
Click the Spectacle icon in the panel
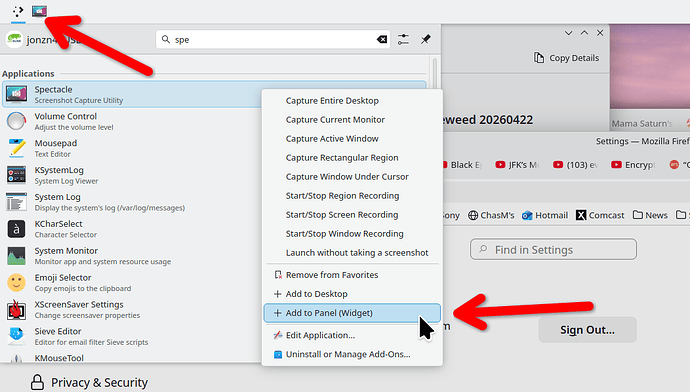(x=39, y=11)
